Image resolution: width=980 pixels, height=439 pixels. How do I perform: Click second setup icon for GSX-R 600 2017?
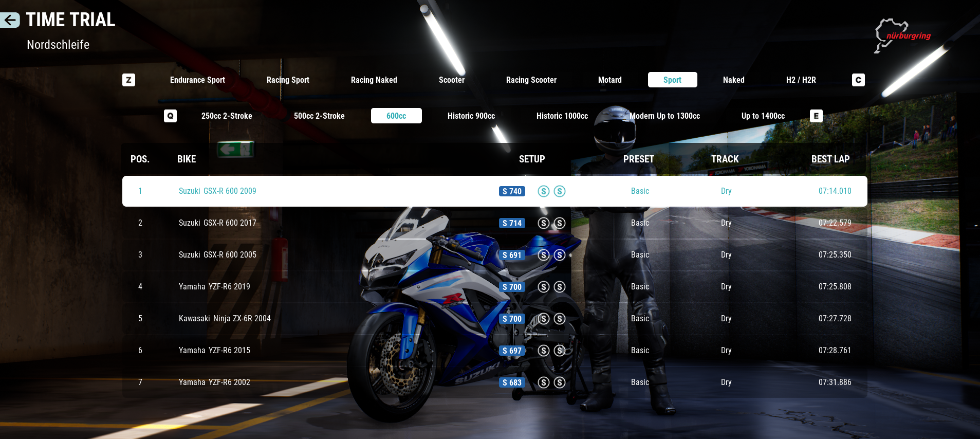560,223
